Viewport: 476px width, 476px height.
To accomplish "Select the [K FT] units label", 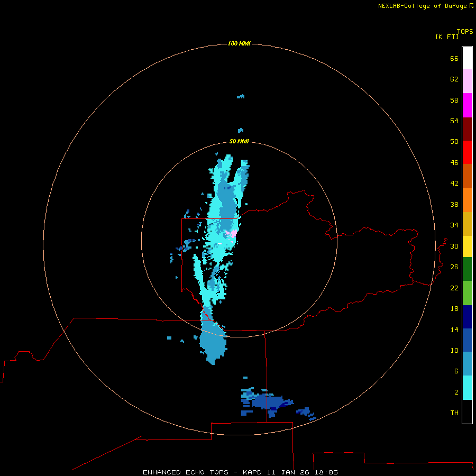I will click(447, 36).
